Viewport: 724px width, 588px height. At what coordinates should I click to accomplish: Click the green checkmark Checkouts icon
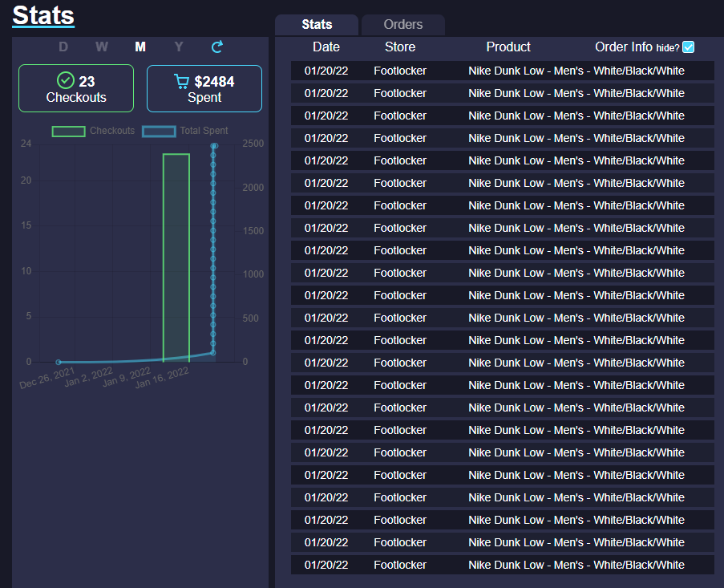66,80
